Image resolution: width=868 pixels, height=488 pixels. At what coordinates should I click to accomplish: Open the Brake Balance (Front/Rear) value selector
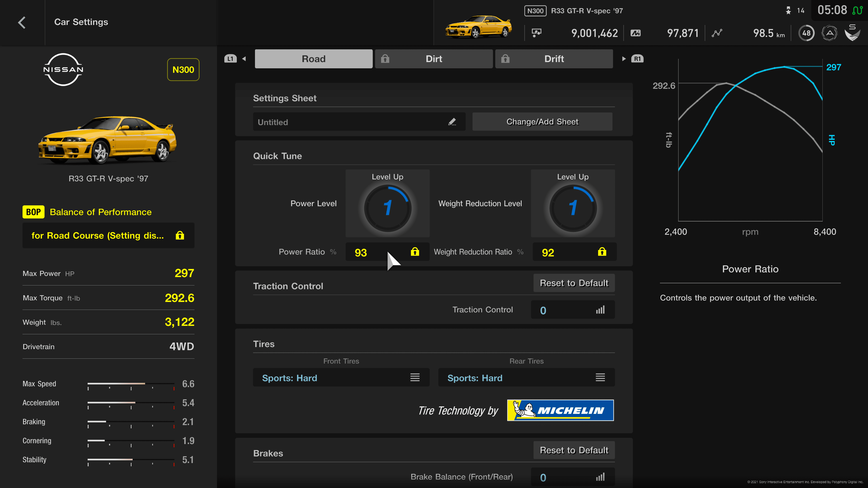[x=573, y=477]
